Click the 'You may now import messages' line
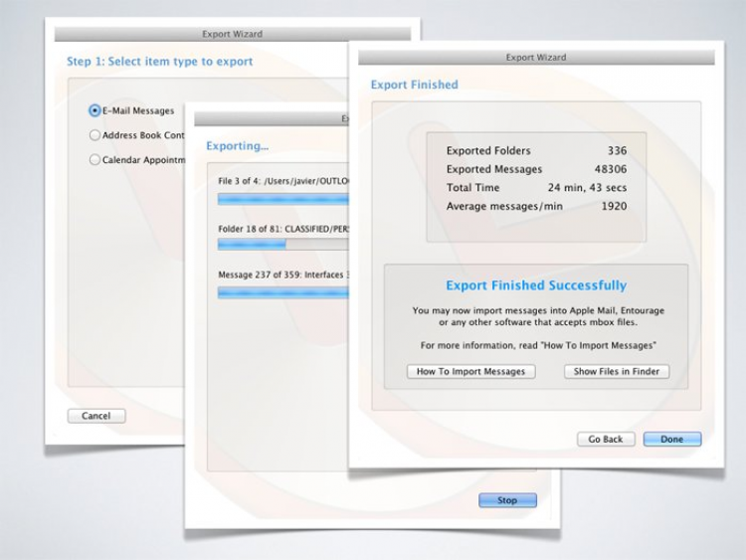 tap(538, 310)
